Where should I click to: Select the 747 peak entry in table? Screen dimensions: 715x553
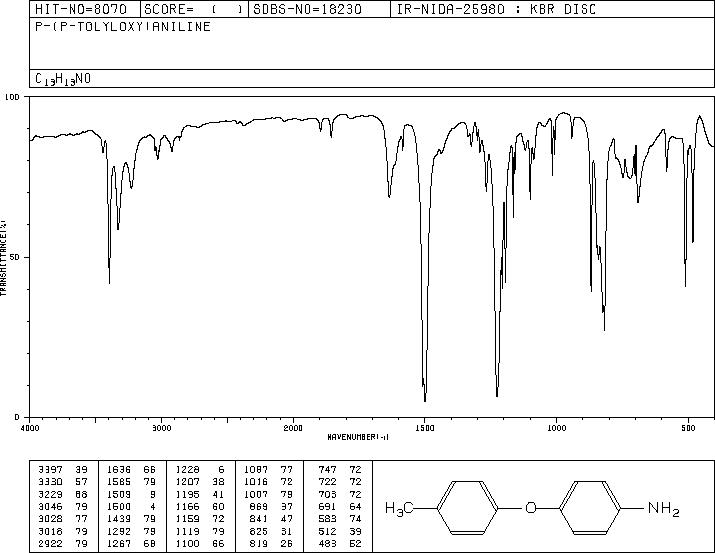click(340, 470)
